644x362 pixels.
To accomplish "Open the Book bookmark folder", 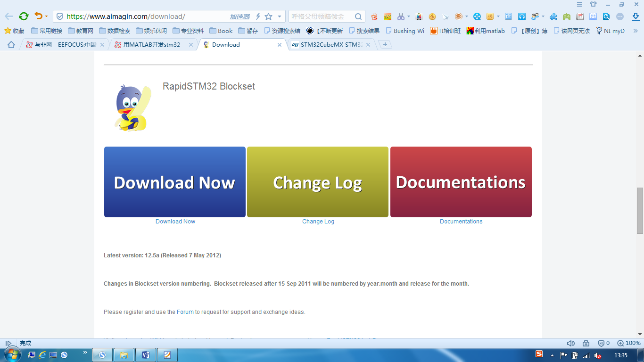I will [x=221, y=31].
